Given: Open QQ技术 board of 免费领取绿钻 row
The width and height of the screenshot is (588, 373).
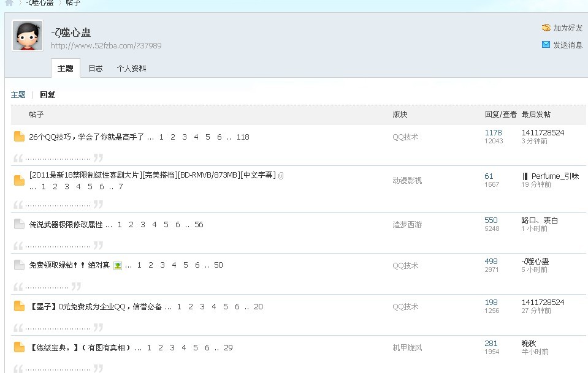Looking at the screenshot, I should (x=405, y=266).
